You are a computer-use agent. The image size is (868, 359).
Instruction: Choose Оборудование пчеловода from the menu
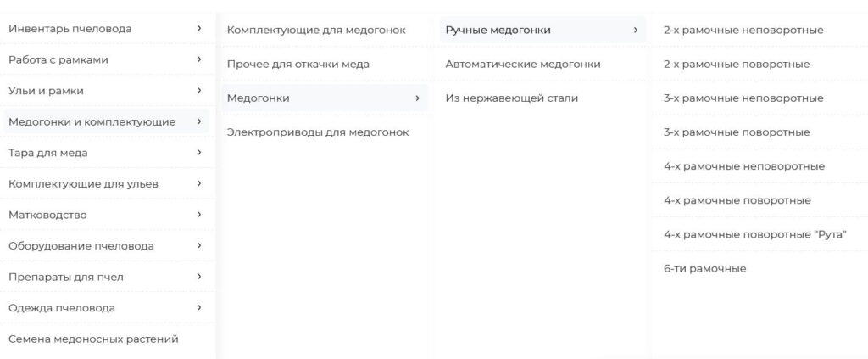pyautogui.click(x=81, y=246)
